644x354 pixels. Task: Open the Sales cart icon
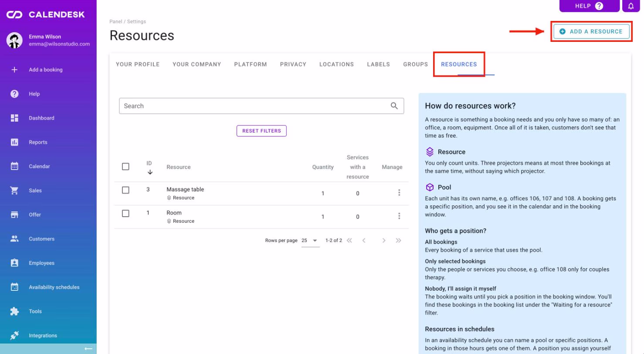click(14, 191)
